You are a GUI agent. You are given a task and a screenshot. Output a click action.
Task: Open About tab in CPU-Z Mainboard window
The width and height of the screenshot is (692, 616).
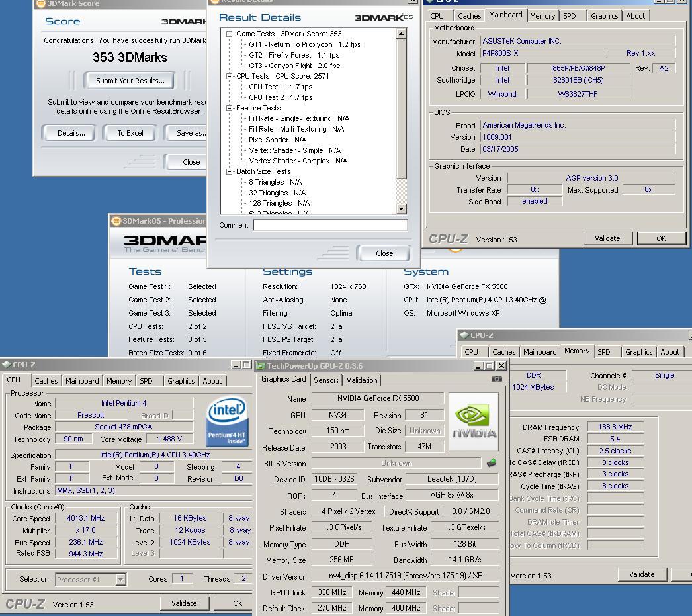(636, 16)
